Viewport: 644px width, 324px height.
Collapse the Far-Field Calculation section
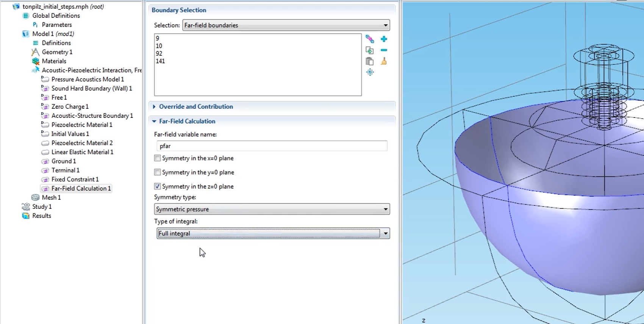coord(187,121)
